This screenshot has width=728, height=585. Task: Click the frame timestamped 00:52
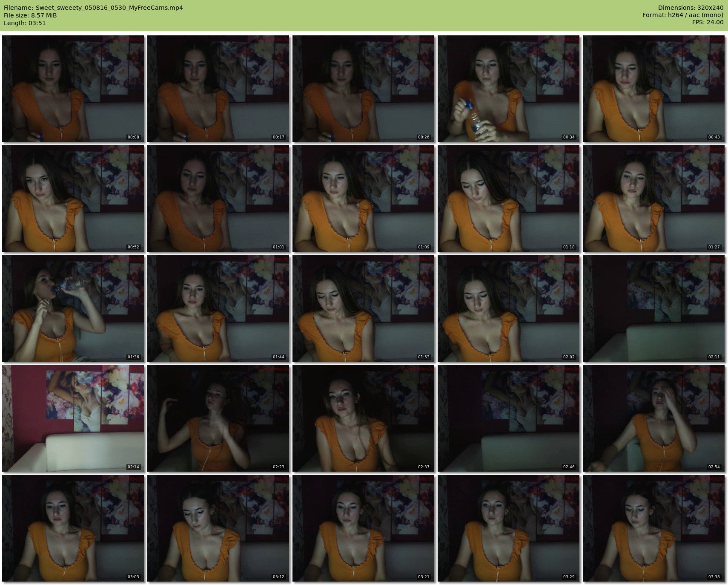coord(73,199)
